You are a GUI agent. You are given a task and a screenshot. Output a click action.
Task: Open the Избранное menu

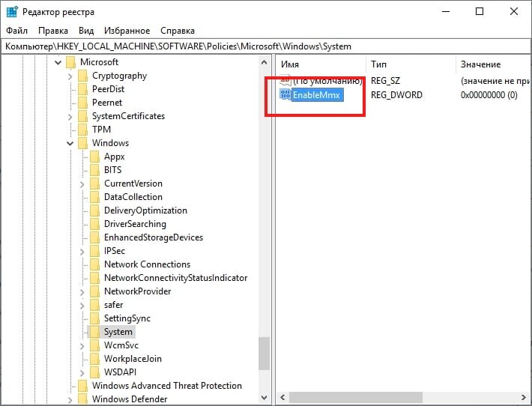coord(127,31)
